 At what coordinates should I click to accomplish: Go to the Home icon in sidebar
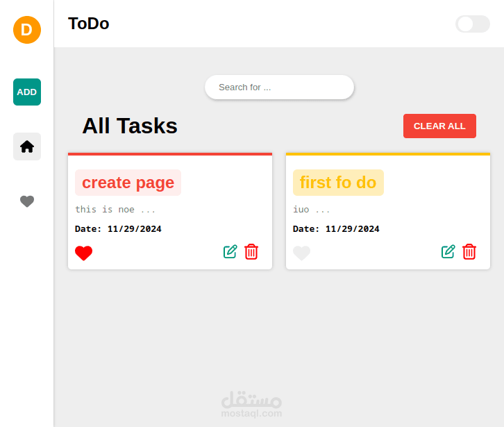coord(27,146)
